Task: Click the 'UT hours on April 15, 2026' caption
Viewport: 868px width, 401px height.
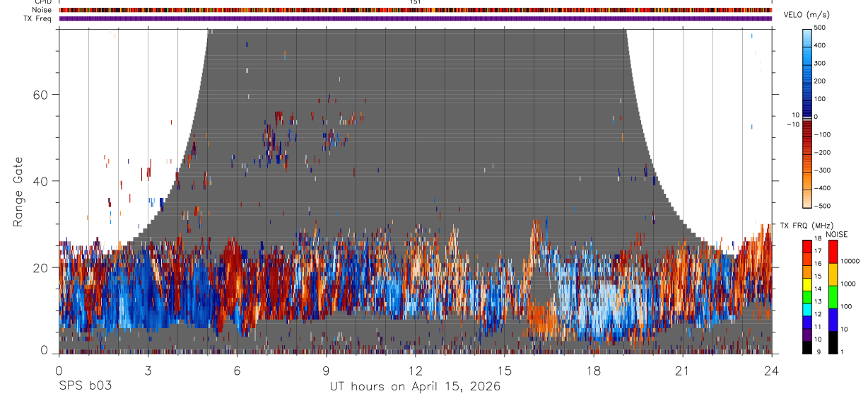Action: (x=415, y=387)
